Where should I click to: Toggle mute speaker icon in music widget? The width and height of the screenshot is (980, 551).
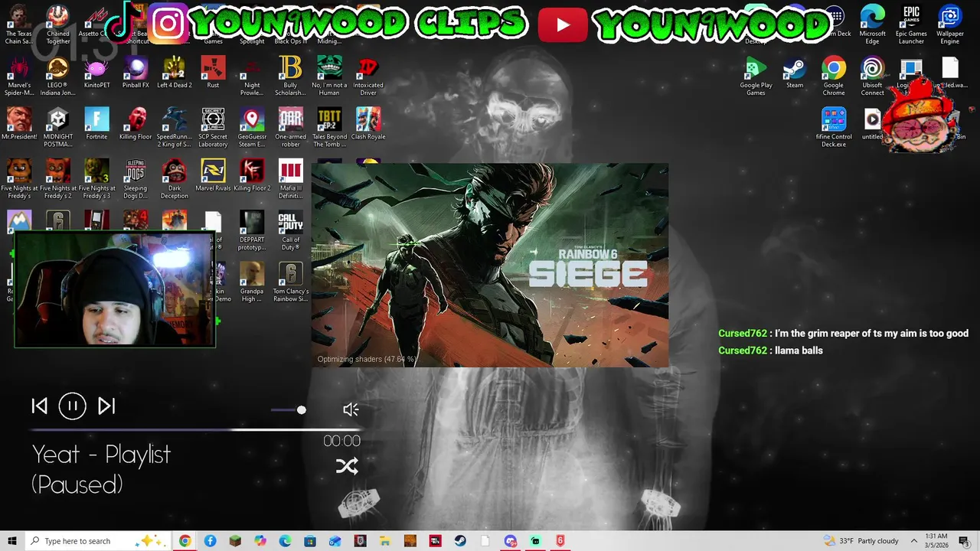351,409
